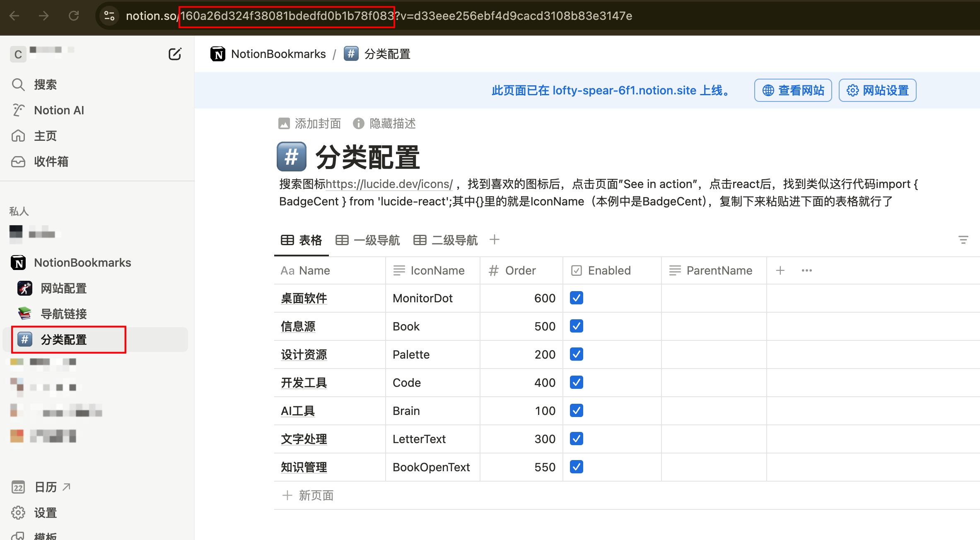This screenshot has height=540, width=980.
Task: Click the large hash page icon
Action: (x=292, y=157)
